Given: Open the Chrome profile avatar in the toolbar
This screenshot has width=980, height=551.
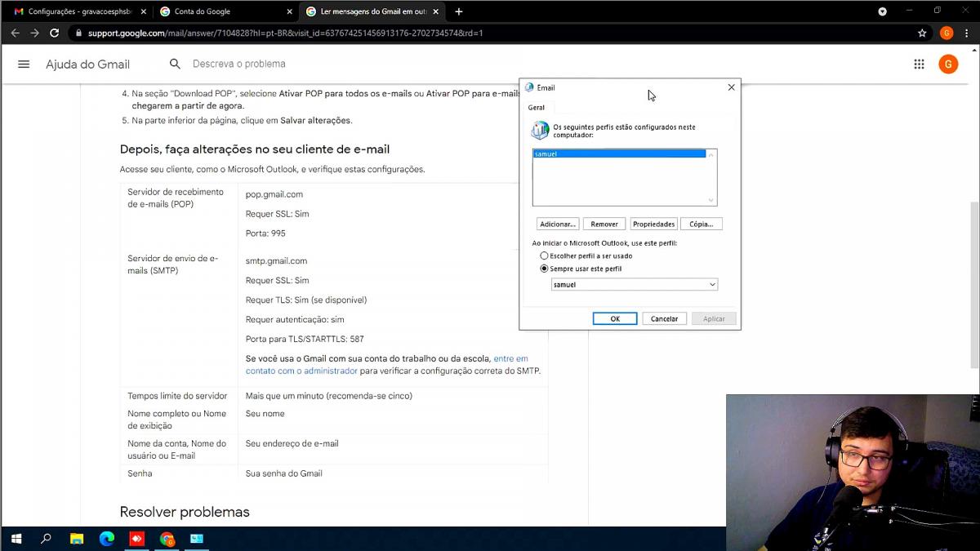Looking at the screenshot, I should pos(947,33).
